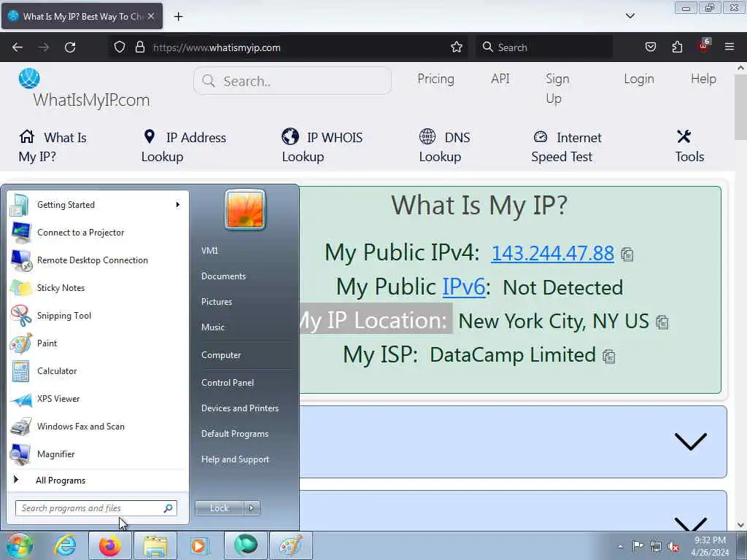Click the muted volume tray icon

point(673,546)
